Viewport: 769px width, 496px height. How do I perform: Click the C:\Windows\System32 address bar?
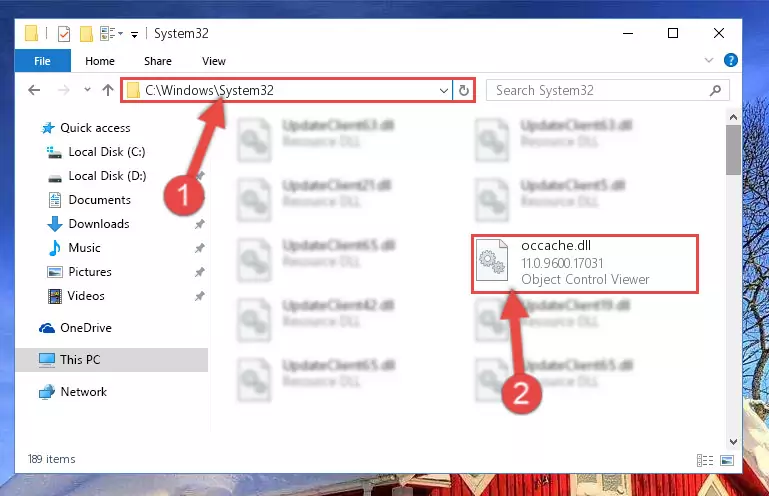(286, 90)
